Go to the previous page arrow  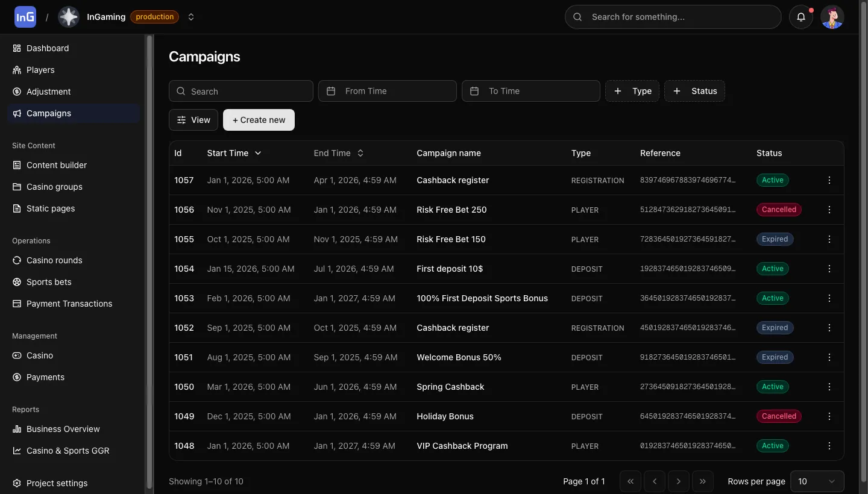click(655, 481)
